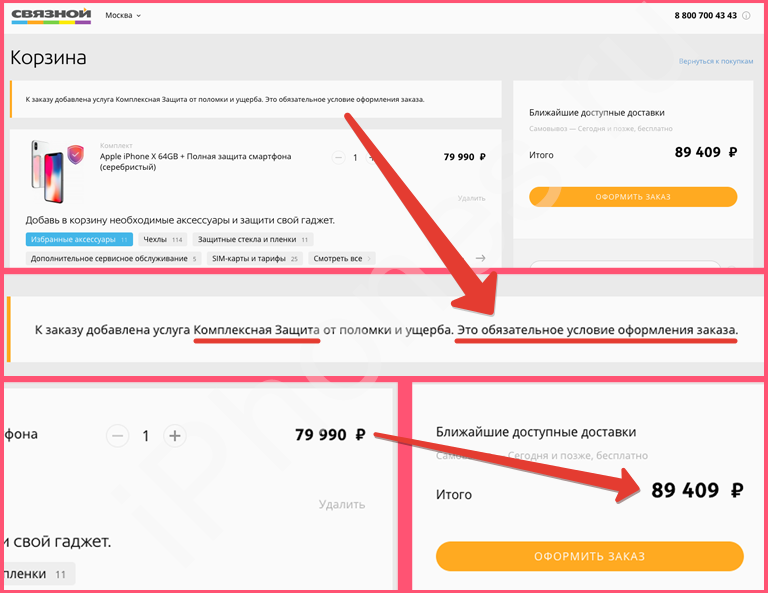Screen dimensions: 768x593
Task: Click the Удалить link in the top cart row
Action: pyautogui.click(x=471, y=198)
